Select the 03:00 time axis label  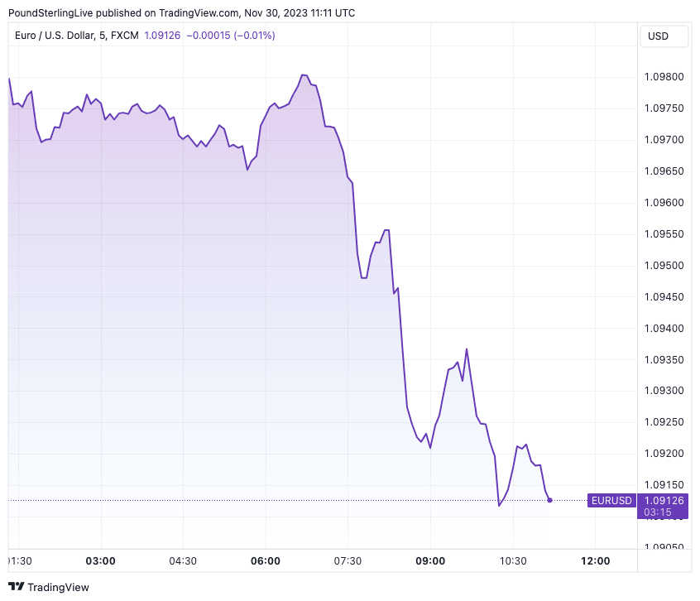point(100,561)
